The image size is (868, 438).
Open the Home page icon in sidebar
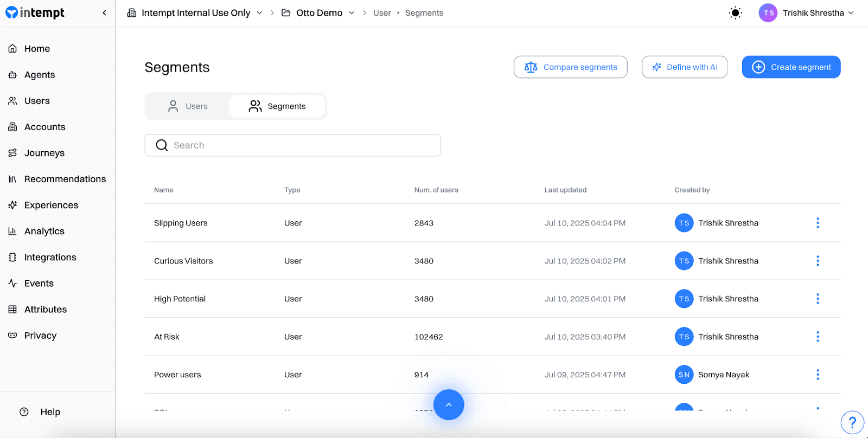pos(12,49)
